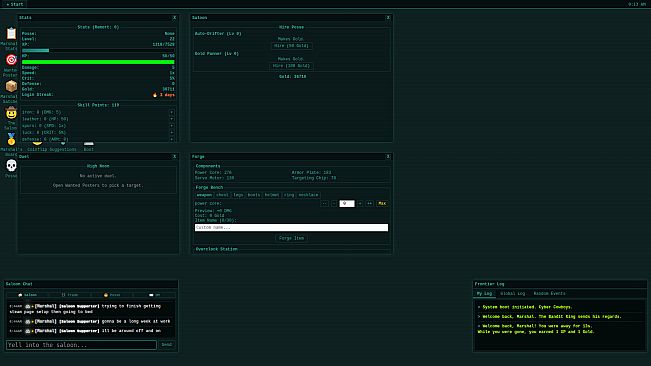Switch to My Log tab
This screenshot has height=366, width=651.
484,293
